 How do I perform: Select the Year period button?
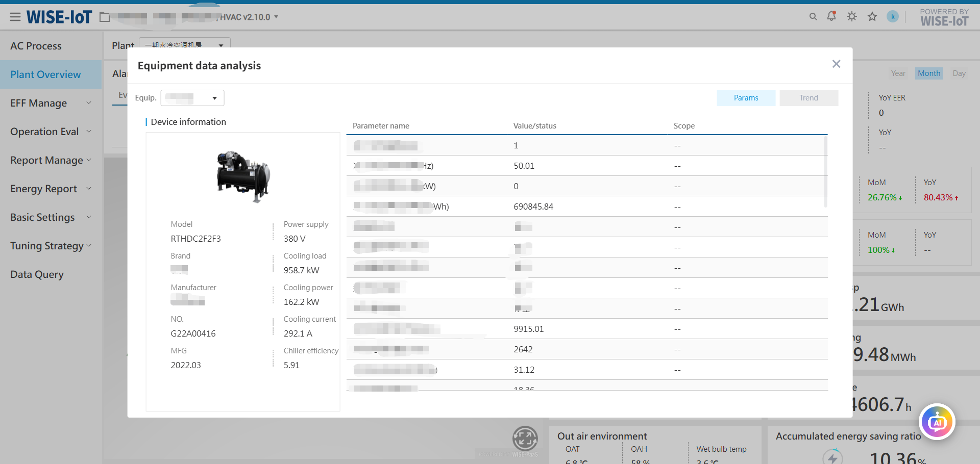tap(898, 73)
